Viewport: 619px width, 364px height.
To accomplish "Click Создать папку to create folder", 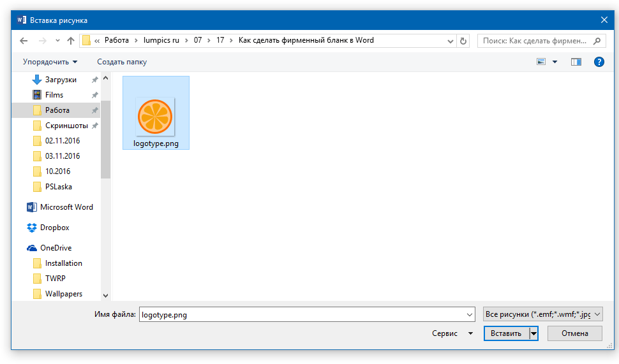I will pos(122,62).
